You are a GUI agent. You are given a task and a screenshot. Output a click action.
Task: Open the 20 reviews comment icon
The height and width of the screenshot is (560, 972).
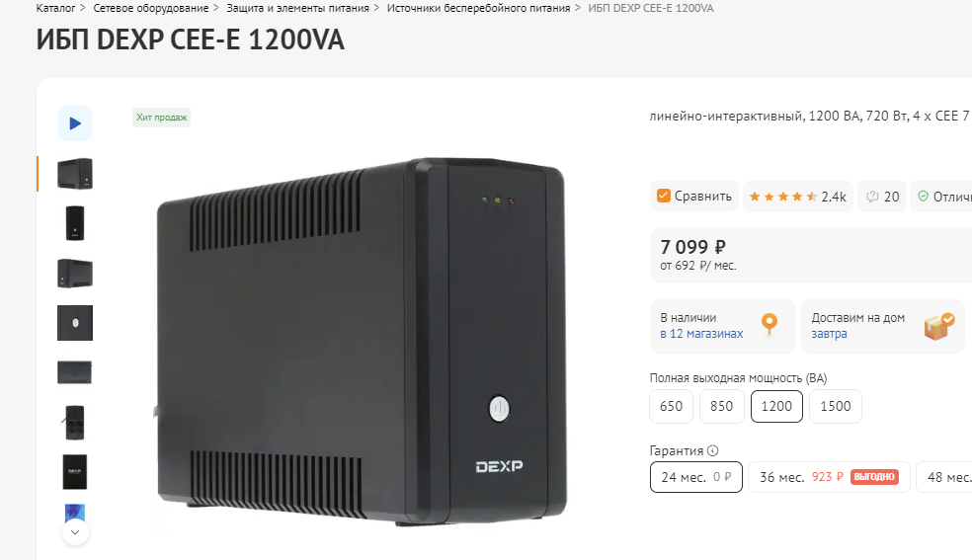872,197
